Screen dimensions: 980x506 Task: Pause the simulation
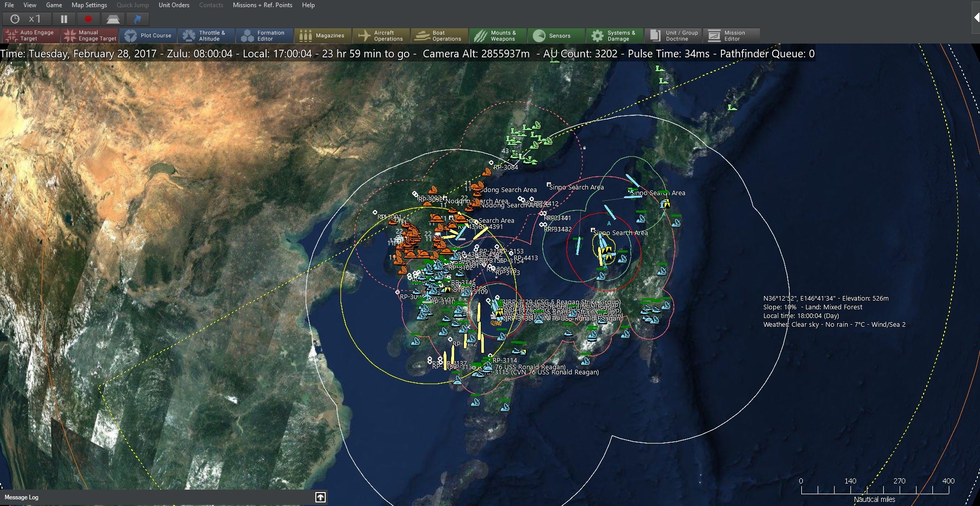(63, 18)
